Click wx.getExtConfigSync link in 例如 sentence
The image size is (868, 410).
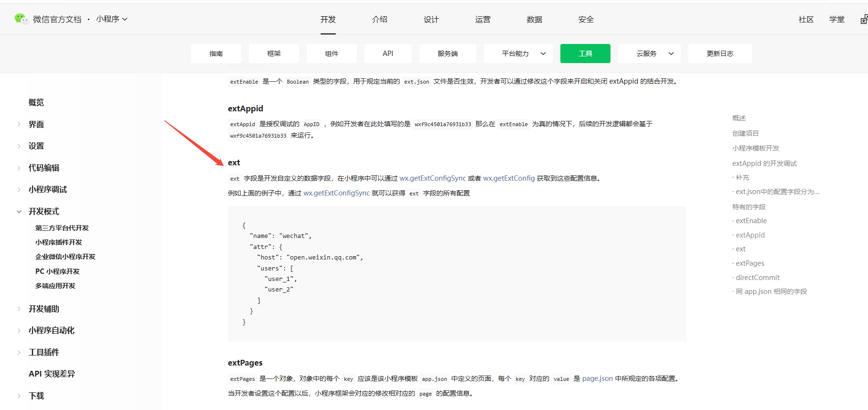tap(337, 193)
